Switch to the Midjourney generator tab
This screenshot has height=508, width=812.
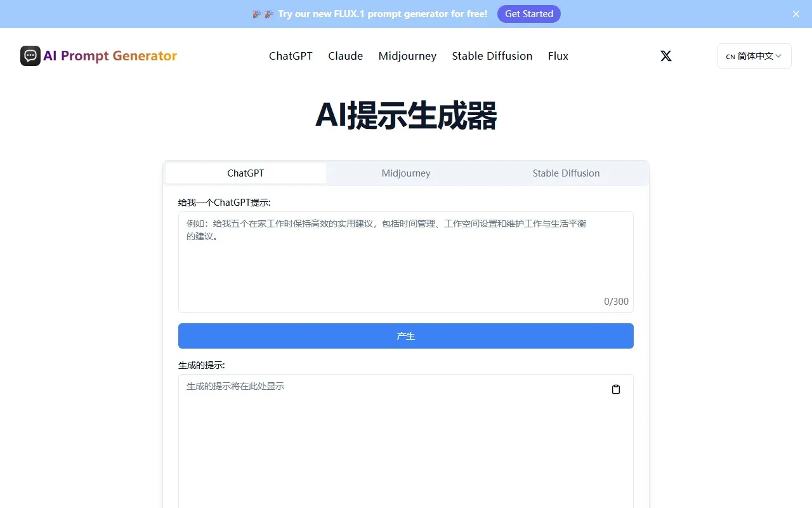406,173
